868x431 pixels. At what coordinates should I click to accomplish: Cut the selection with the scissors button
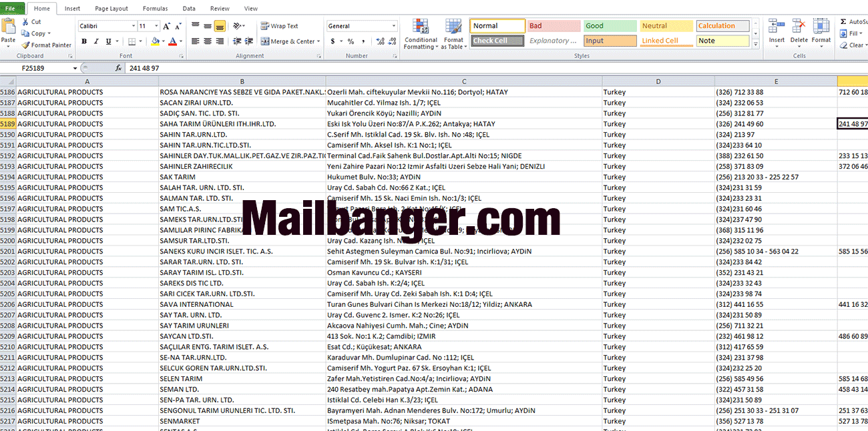(31, 22)
